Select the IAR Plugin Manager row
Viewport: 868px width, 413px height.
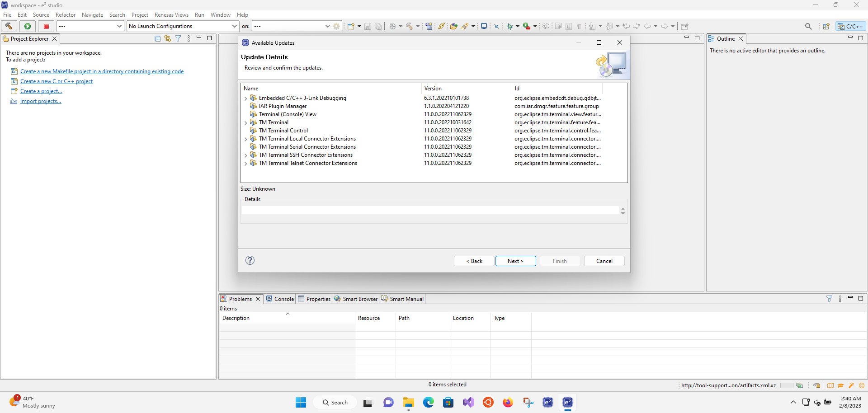click(434, 106)
